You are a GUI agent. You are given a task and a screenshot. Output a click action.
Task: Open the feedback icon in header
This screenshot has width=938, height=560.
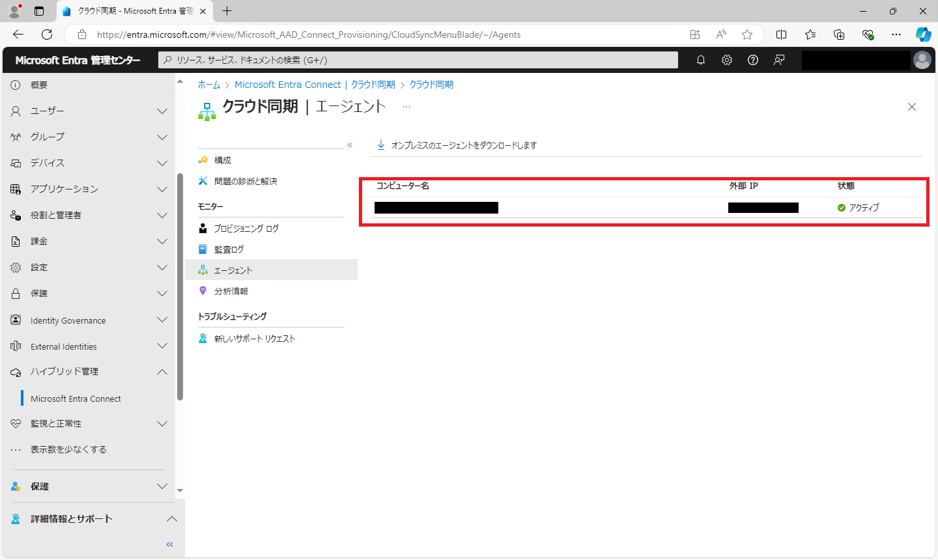pyautogui.click(x=779, y=60)
